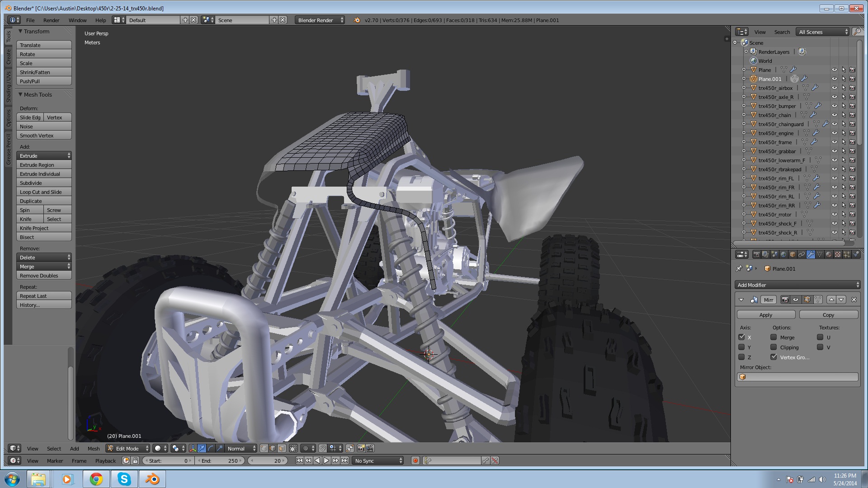Open the World properties globe icon
The width and height of the screenshot is (868, 488).
tap(783, 254)
